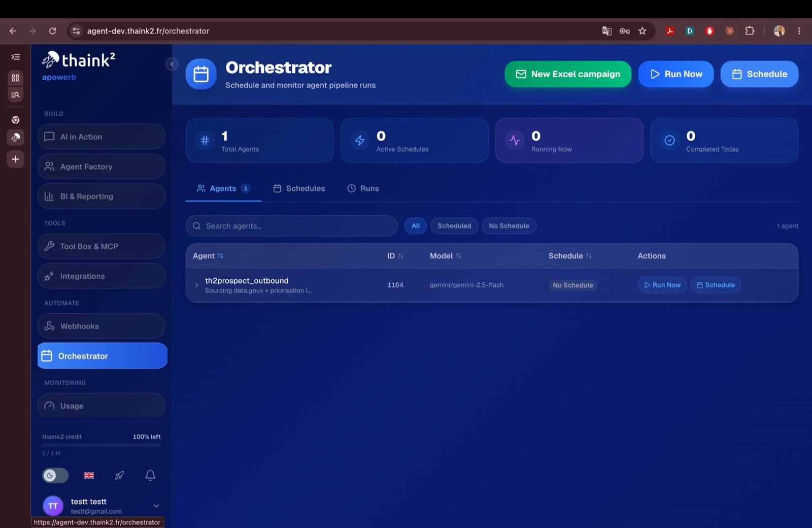This screenshot has height=528, width=812.
Task: Click the address bar URL field
Action: coord(335,31)
